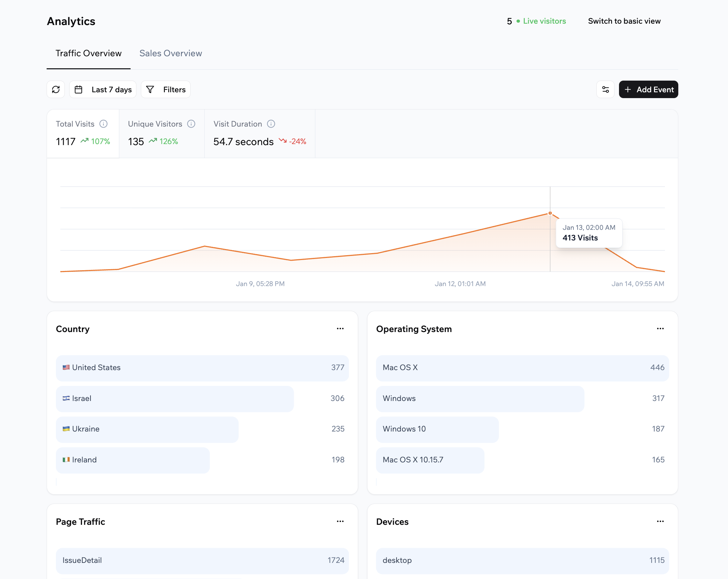
Task: Click the info icon beside Unique Visitors
Action: pos(191,124)
